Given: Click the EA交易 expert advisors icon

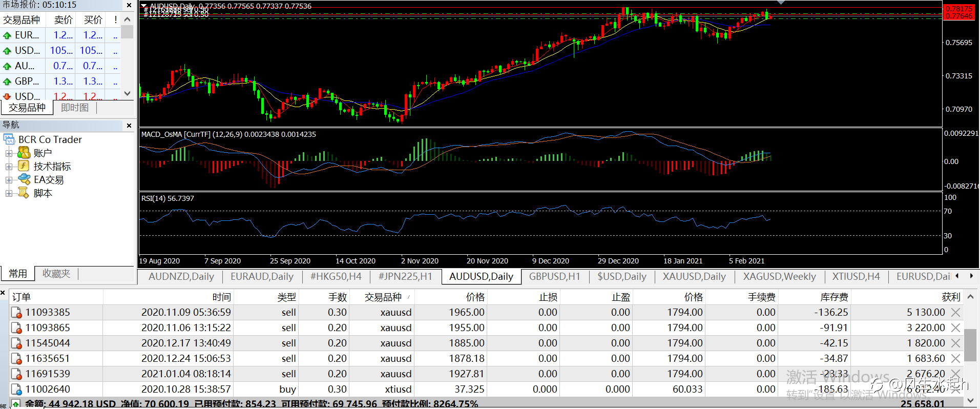Looking at the screenshot, I should click(24, 179).
